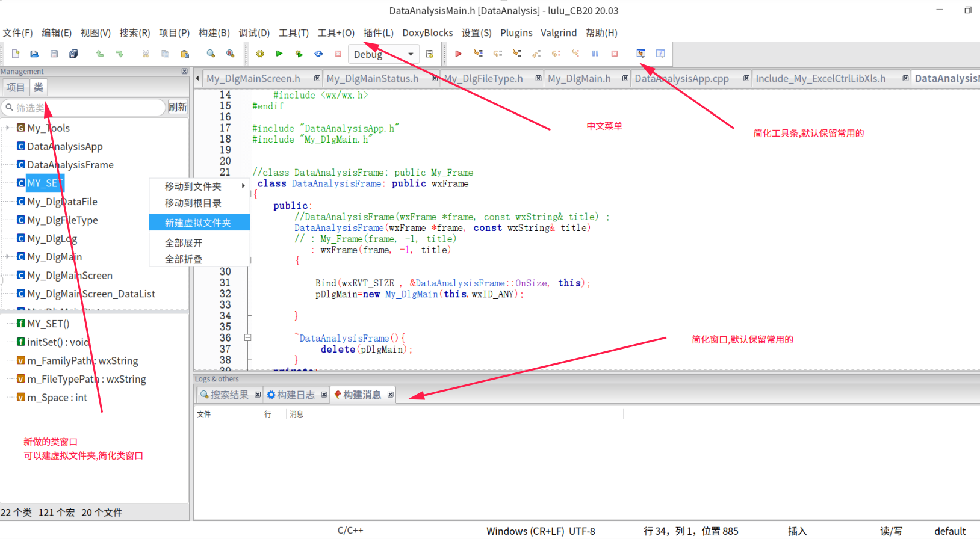The width and height of the screenshot is (980, 539).
Task: Click the Redo arrow icon
Action: tap(119, 54)
